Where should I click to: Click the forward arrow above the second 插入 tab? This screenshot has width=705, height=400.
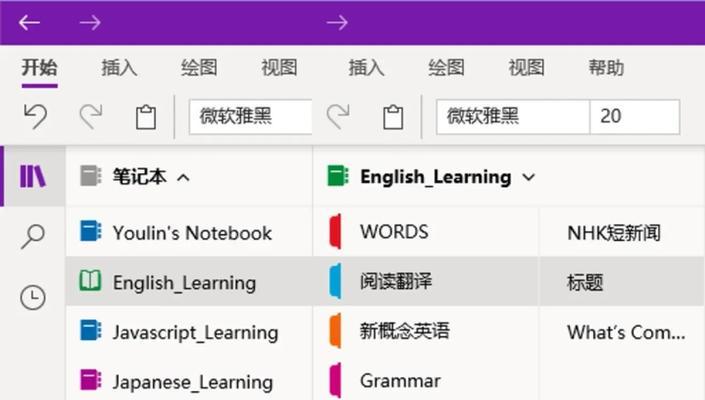click(337, 22)
